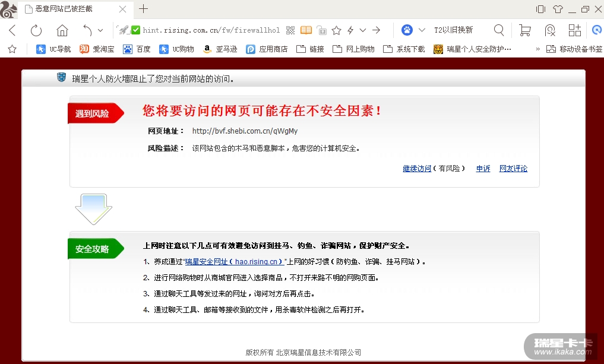604x364 pixels.
Task: Expand the search engine selector dropdown
Action: [422, 30]
